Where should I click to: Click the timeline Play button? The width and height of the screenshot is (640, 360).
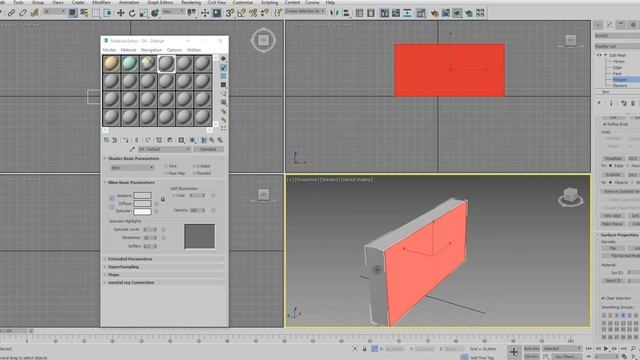[x=606, y=349]
